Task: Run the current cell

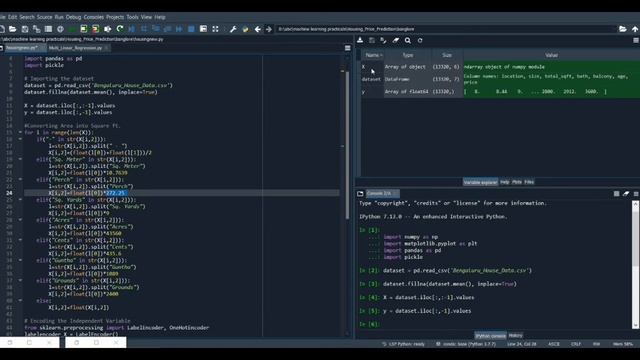Action: coord(84,29)
